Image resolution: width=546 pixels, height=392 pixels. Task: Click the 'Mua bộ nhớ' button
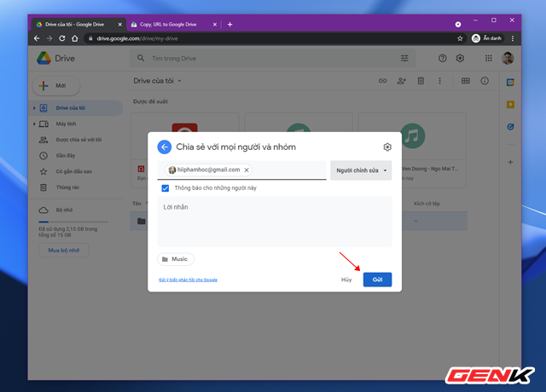coord(64,251)
